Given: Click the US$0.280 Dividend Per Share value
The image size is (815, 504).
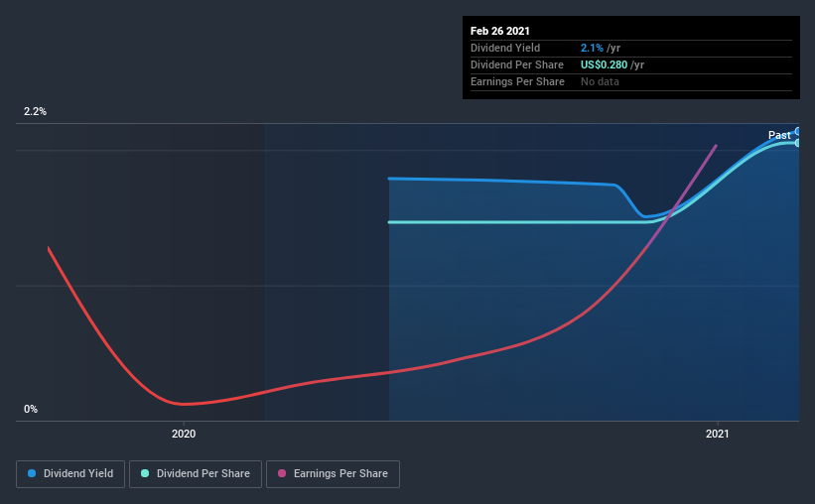Looking at the screenshot, I should pyautogui.click(x=604, y=64).
